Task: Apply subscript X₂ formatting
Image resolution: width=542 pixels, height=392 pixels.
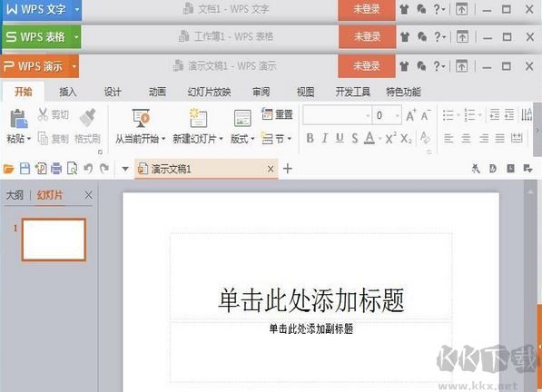Action: 406,139
